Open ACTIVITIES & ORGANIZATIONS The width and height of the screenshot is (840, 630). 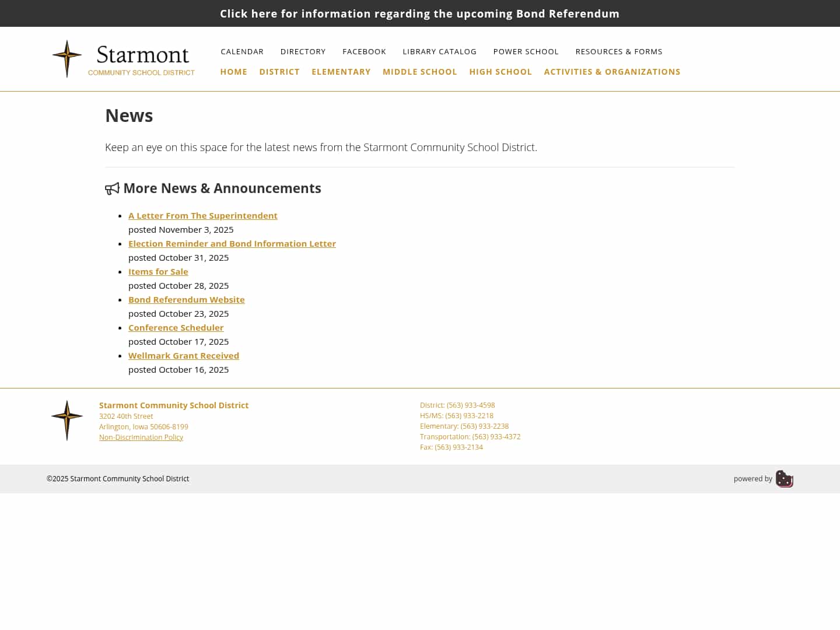tap(612, 72)
